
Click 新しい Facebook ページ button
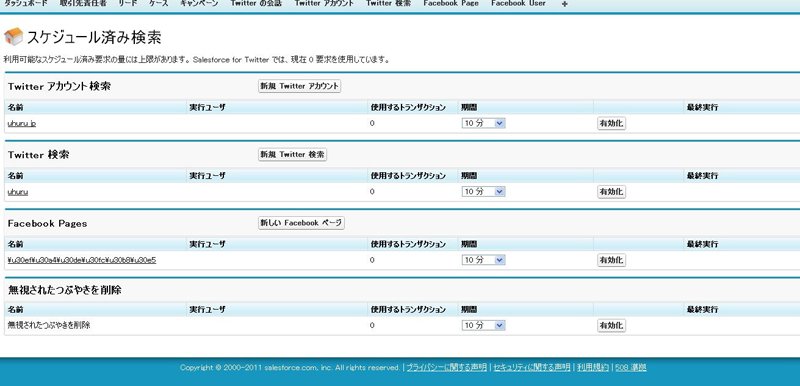301,223
